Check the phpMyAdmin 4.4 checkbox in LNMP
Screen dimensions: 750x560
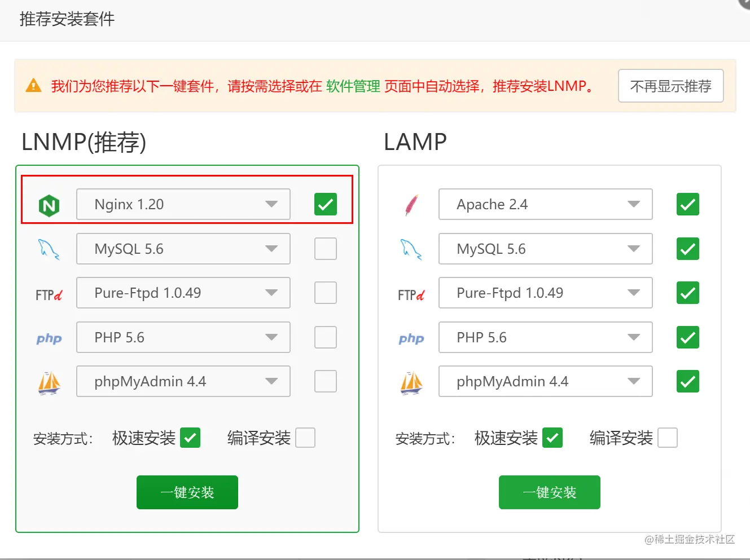tap(326, 381)
